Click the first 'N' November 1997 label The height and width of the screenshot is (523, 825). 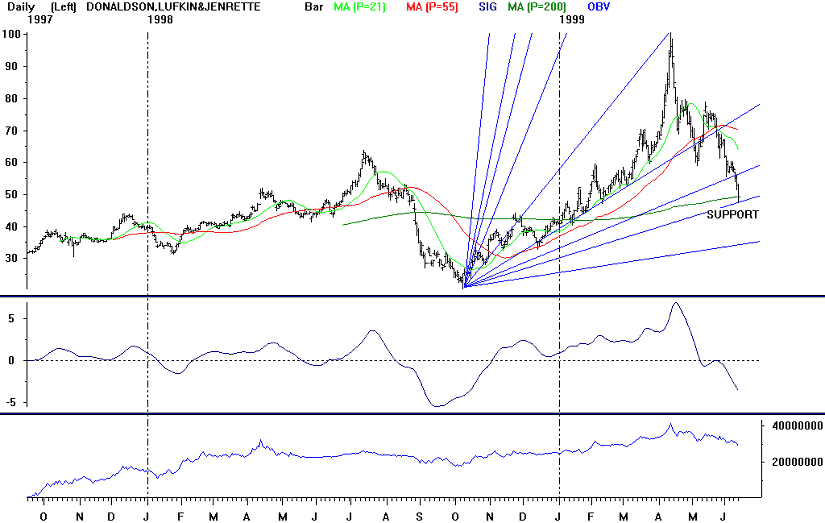[79, 517]
